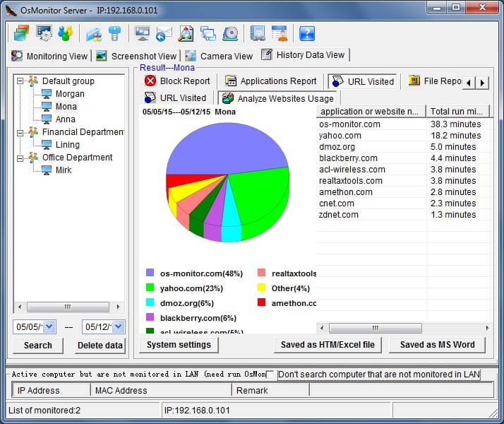This screenshot has width=504, height=424.
Task: Open the start date 05/05 dropdown
Action: (x=49, y=327)
